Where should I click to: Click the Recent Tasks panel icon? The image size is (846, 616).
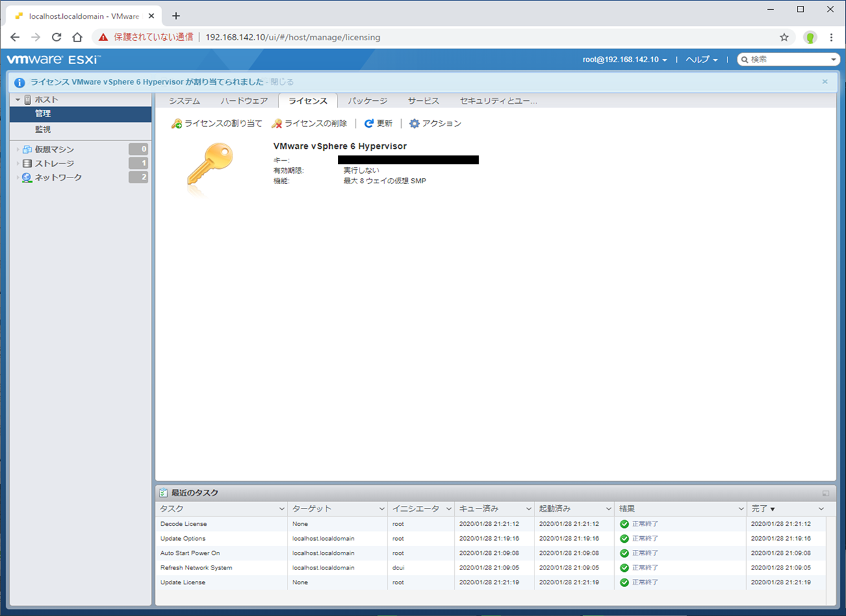click(x=164, y=493)
